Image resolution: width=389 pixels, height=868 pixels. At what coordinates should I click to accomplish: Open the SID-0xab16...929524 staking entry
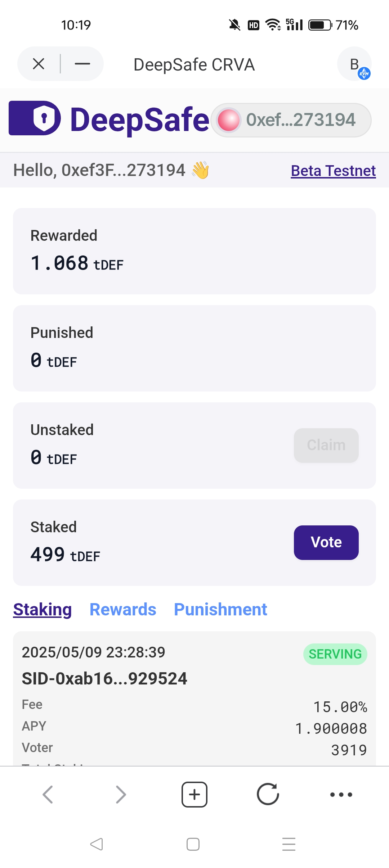tap(104, 678)
